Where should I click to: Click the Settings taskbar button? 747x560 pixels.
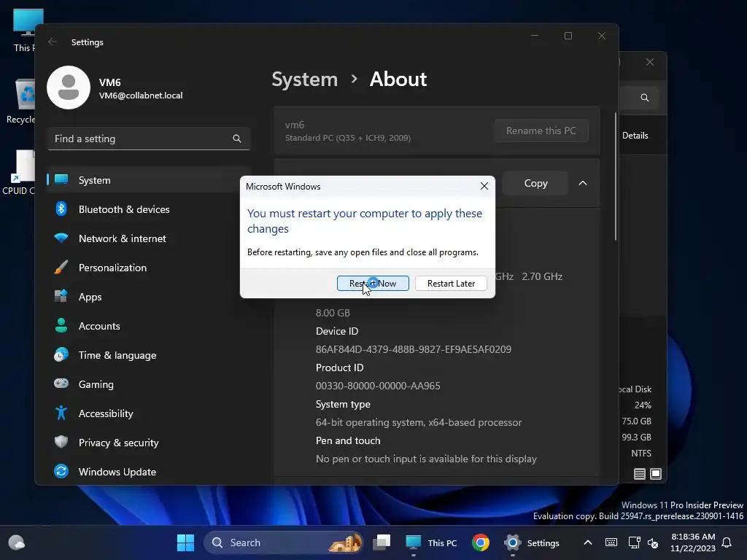[x=532, y=542]
